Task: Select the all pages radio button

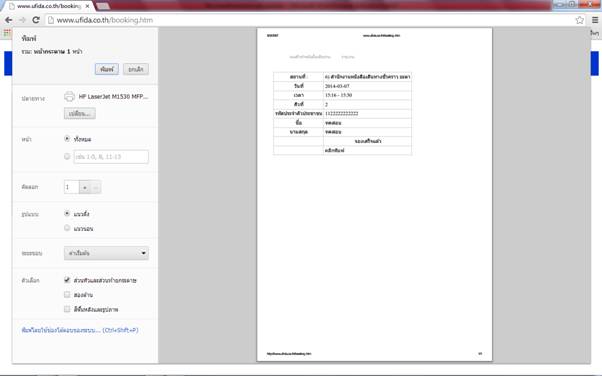Action: coord(67,139)
